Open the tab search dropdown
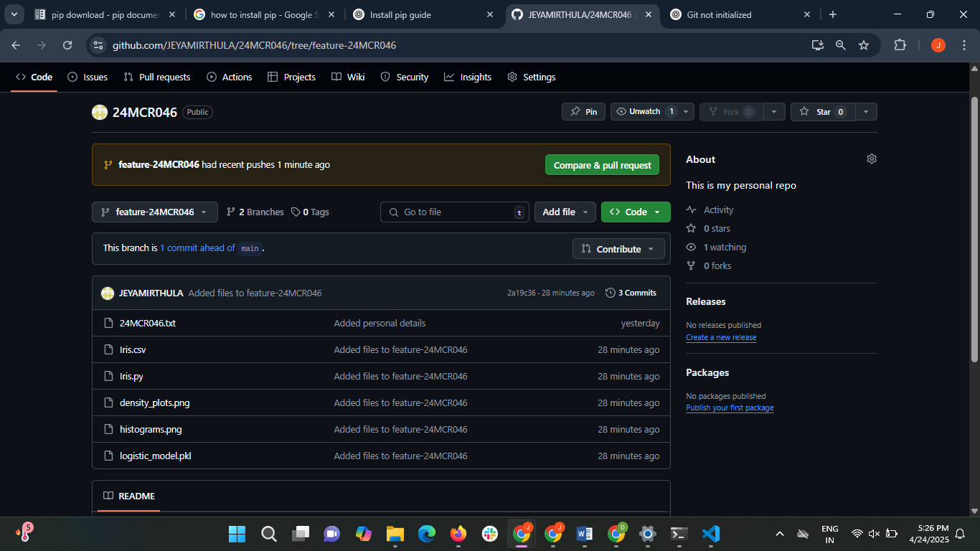 [14, 14]
